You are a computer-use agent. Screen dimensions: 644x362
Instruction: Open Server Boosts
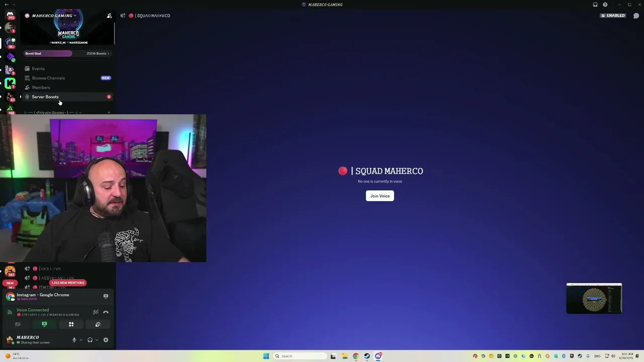[67, 97]
